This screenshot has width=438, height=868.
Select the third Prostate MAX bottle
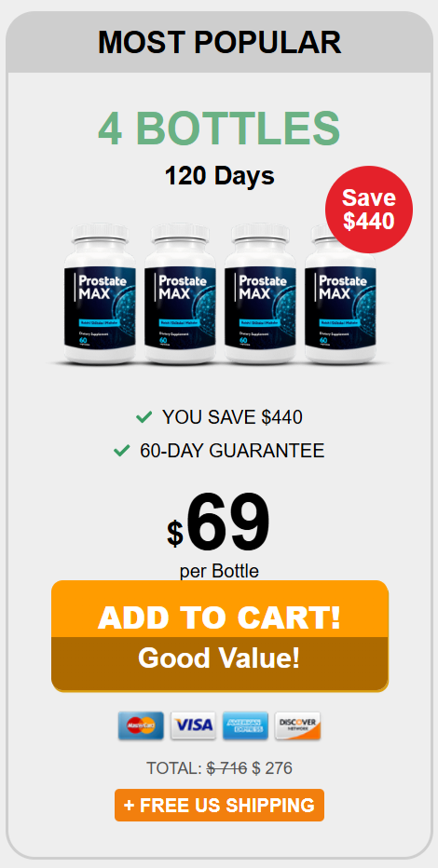pos(260,293)
